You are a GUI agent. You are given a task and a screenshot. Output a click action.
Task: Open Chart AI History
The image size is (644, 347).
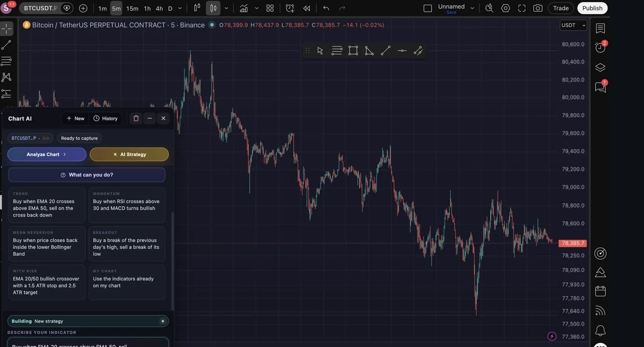click(x=105, y=118)
